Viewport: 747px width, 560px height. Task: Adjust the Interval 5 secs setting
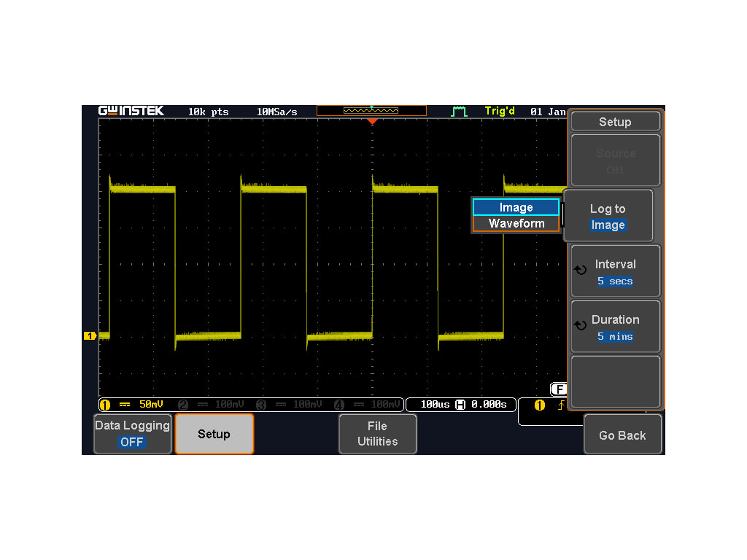(615, 272)
